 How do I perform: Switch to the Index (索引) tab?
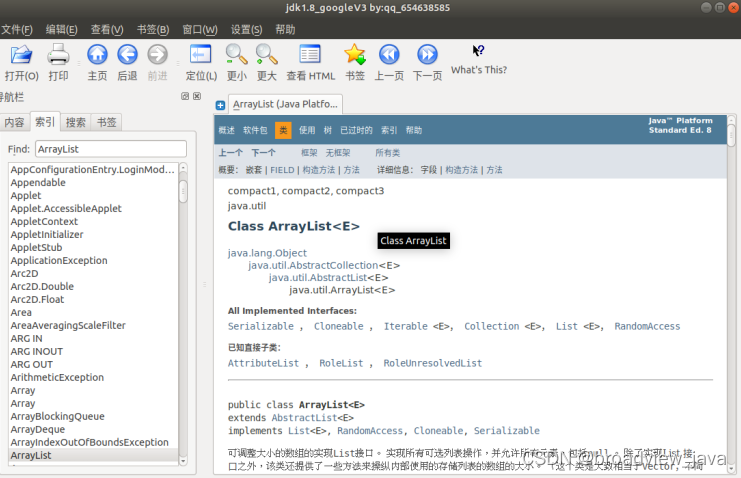coord(45,122)
